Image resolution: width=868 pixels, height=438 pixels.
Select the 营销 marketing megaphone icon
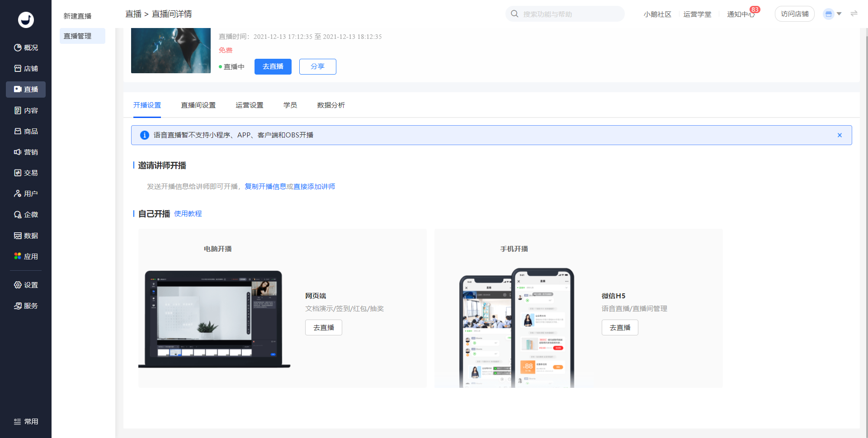coord(18,152)
